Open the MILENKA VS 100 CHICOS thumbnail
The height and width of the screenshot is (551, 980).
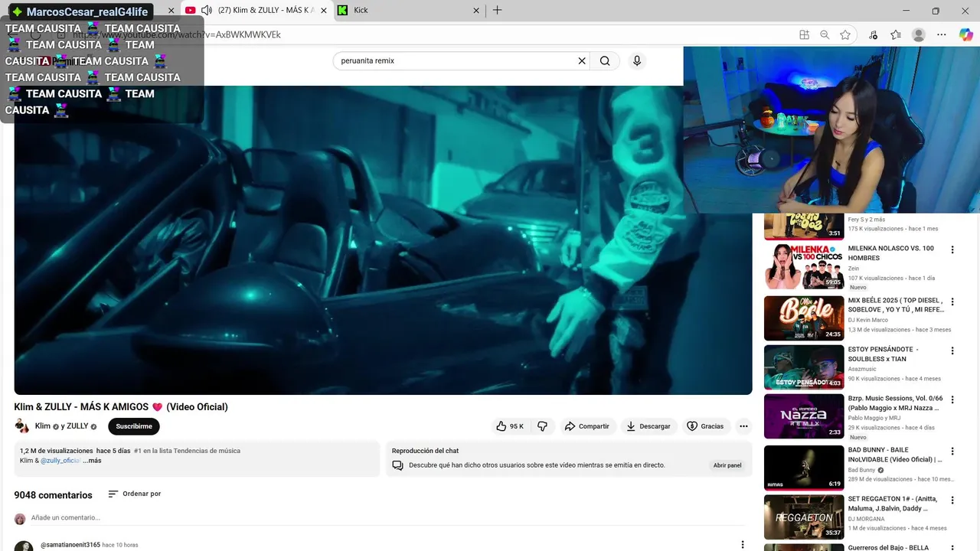pyautogui.click(x=804, y=266)
